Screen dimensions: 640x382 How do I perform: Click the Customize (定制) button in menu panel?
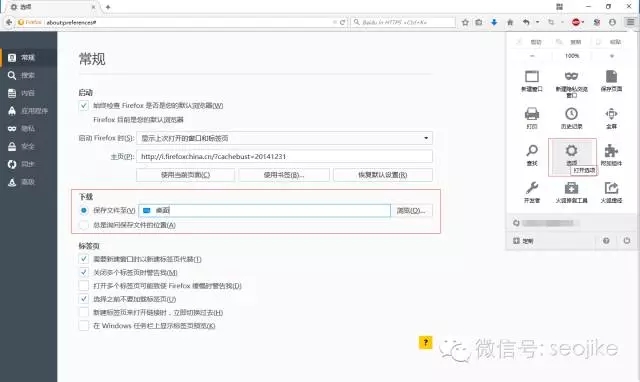click(x=524, y=241)
